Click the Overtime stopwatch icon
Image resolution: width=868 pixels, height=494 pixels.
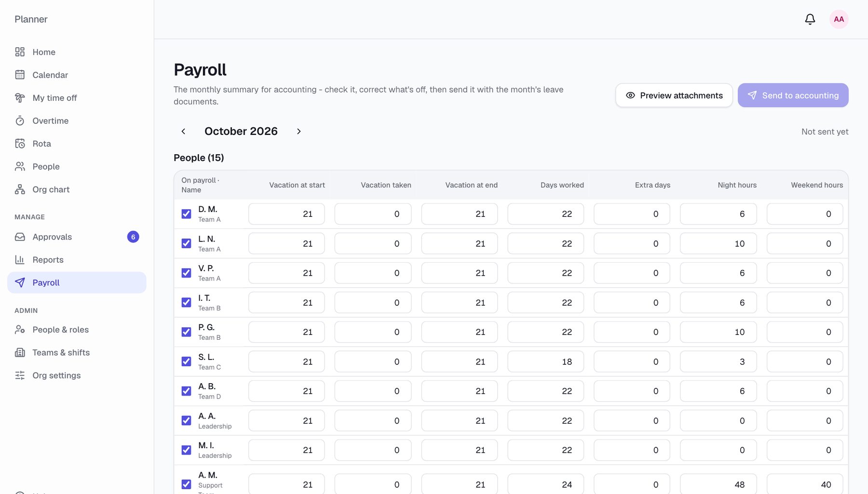[x=20, y=120]
